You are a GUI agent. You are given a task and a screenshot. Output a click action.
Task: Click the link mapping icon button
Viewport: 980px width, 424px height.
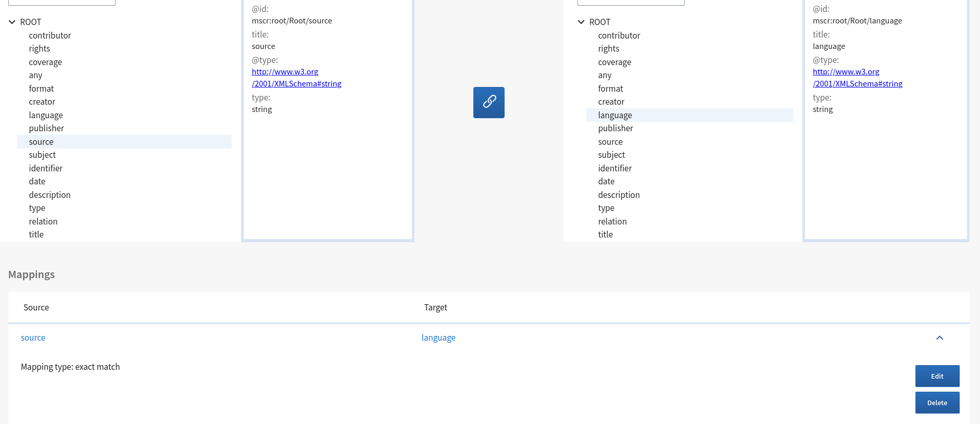488,103
